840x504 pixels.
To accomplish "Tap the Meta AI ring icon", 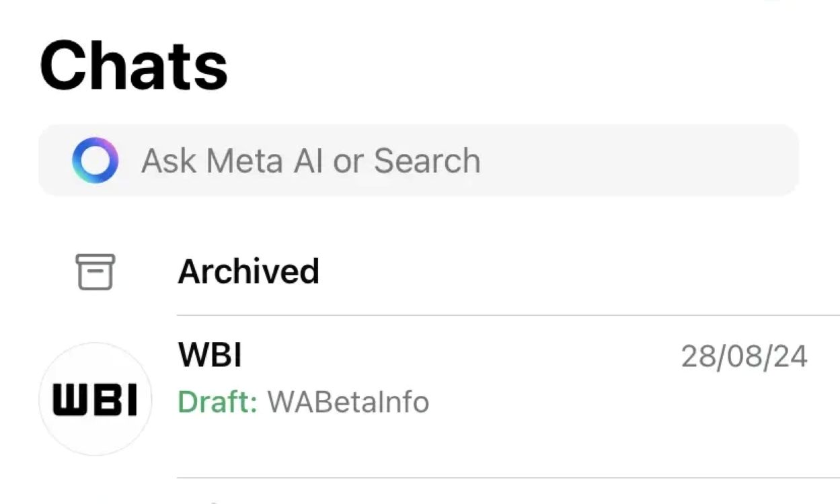I will tap(95, 161).
